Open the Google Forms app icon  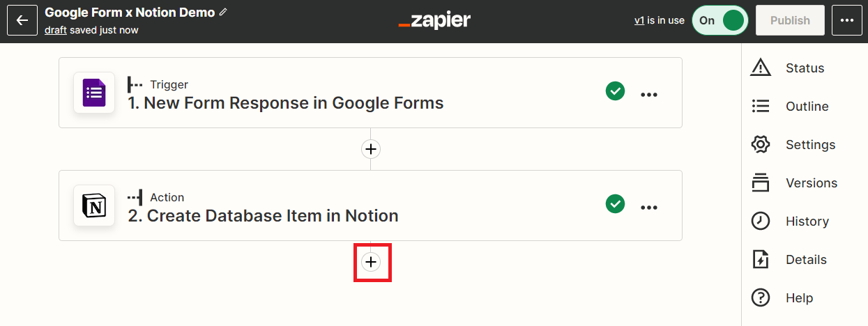click(x=94, y=93)
